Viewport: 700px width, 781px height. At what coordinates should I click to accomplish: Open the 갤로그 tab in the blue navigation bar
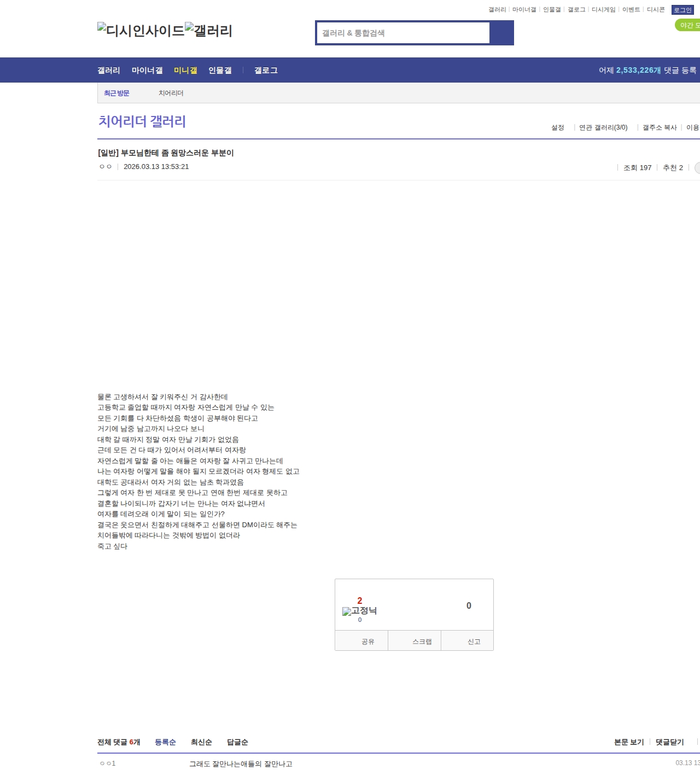coord(266,71)
